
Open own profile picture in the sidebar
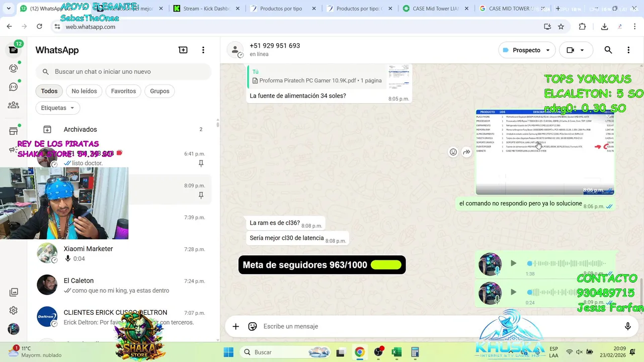[x=14, y=329]
